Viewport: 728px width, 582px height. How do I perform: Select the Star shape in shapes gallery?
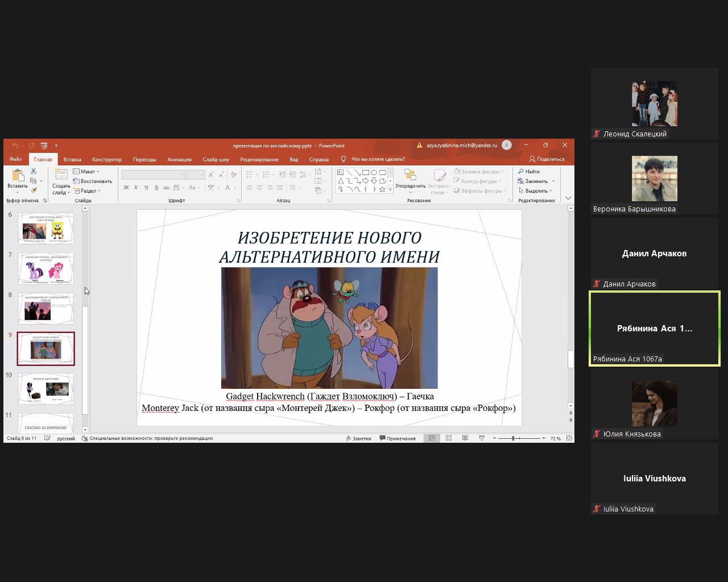(x=382, y=189)
